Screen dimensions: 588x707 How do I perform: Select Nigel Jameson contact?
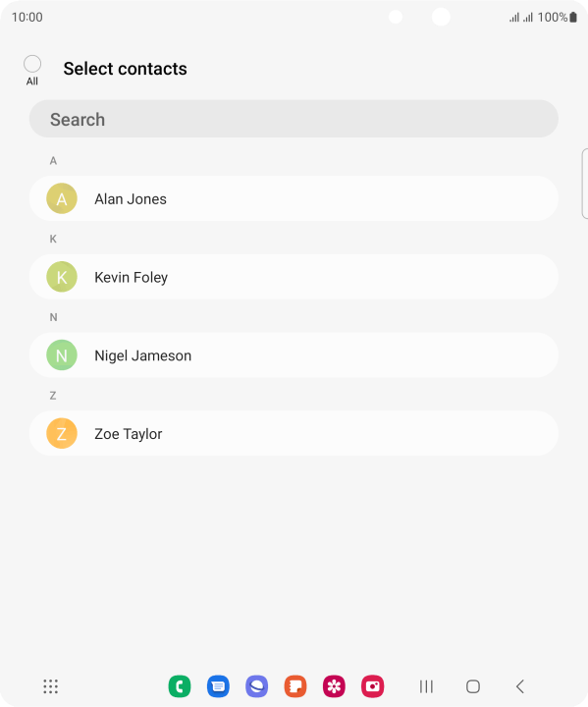tap(294, 355)
